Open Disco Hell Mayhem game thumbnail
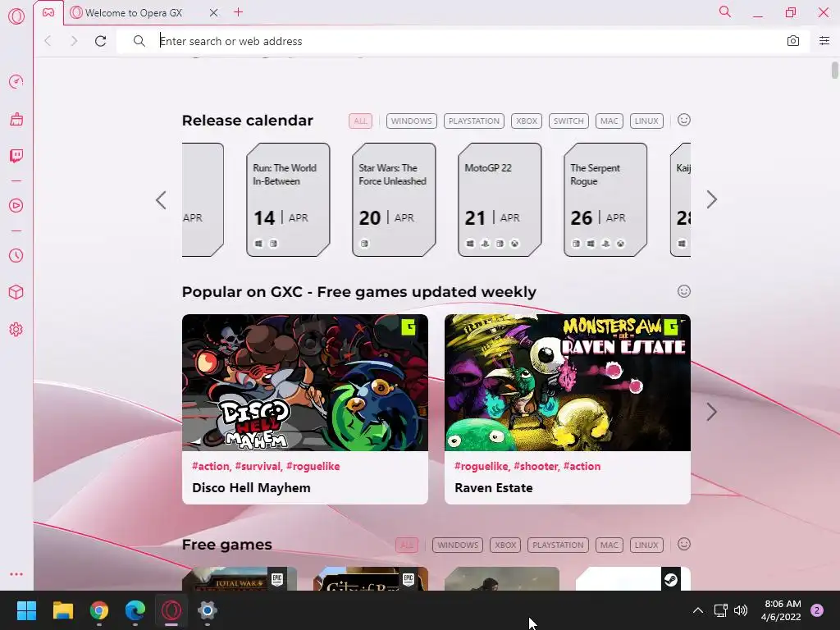Screen dimensions: 840x630 coord(305,382)
